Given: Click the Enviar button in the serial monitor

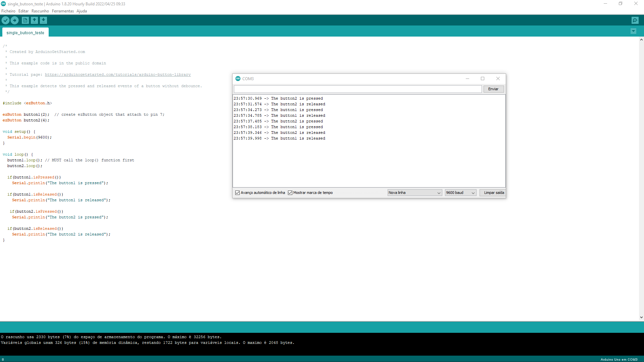Looking at the screenshot, I should 493,89.
